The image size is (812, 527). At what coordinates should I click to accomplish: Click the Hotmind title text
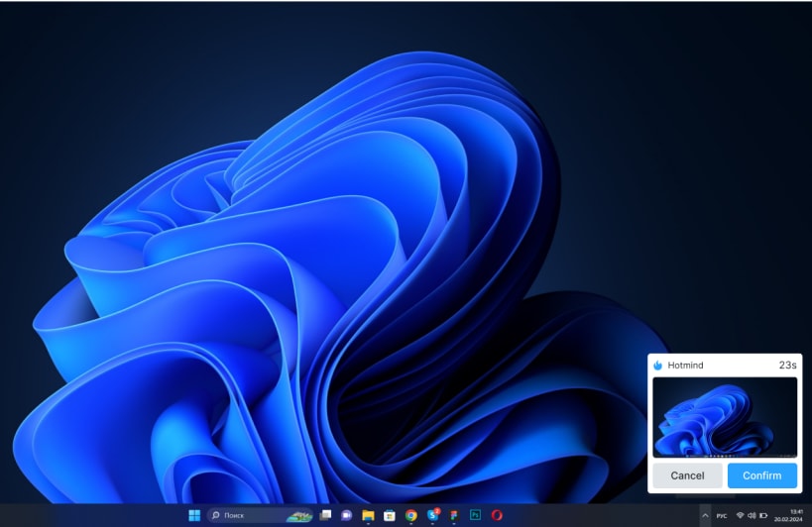point(685,366)
